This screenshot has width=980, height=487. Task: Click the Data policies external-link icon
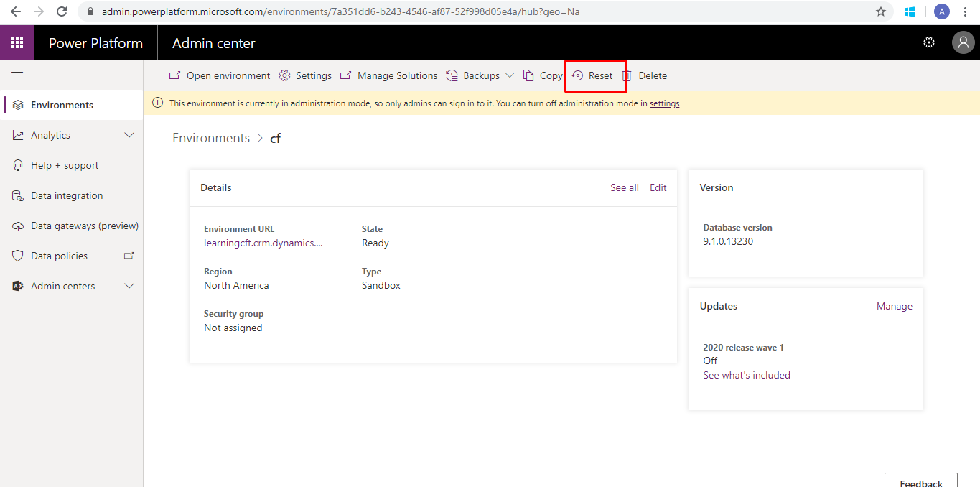click(x=129, y=256)
